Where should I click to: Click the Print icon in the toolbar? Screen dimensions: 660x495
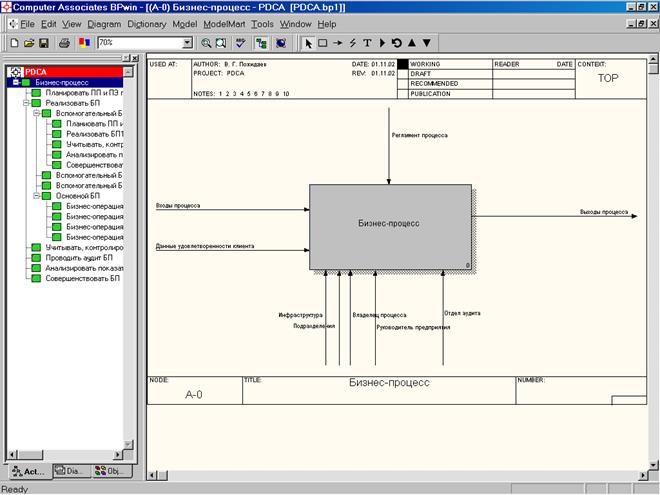pyautogui.click(x=64, y=43)
